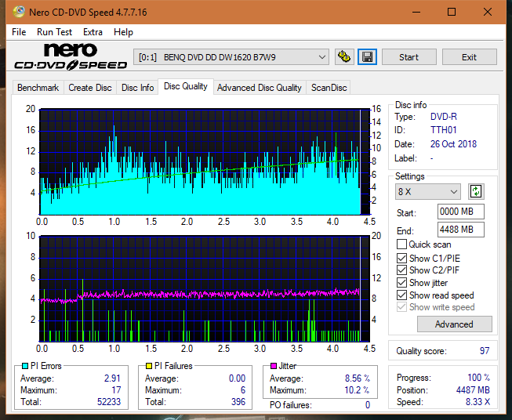
Task: Click the Speed value 8.33 X
Action: tap(478, 402)
